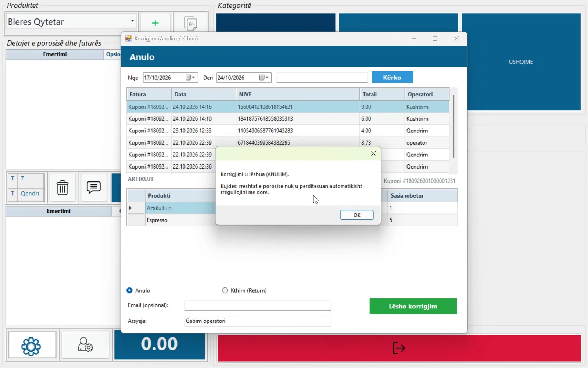588x368 pixels.
Task: Click the Lësho korrigjim button
Action: pyautogui.click(x=413, y=306)
